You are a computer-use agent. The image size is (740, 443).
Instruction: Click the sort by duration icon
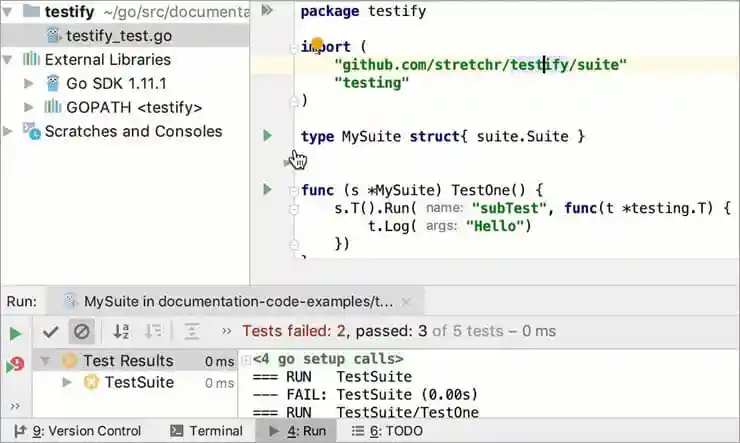pyautogui.click(x=153, y=332)
